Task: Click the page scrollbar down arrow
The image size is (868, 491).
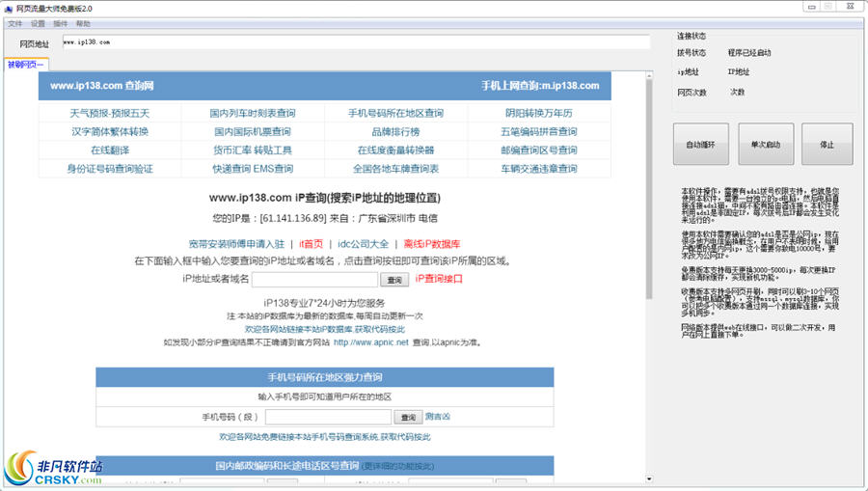Action: (649, 478)
